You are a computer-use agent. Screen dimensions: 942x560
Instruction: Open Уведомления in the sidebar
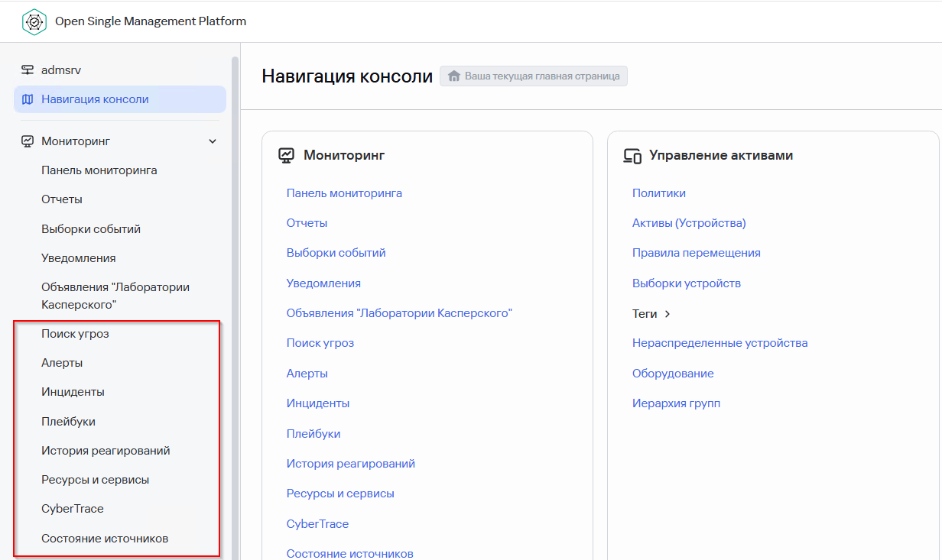pyautogui.click(x=79, y=258)
